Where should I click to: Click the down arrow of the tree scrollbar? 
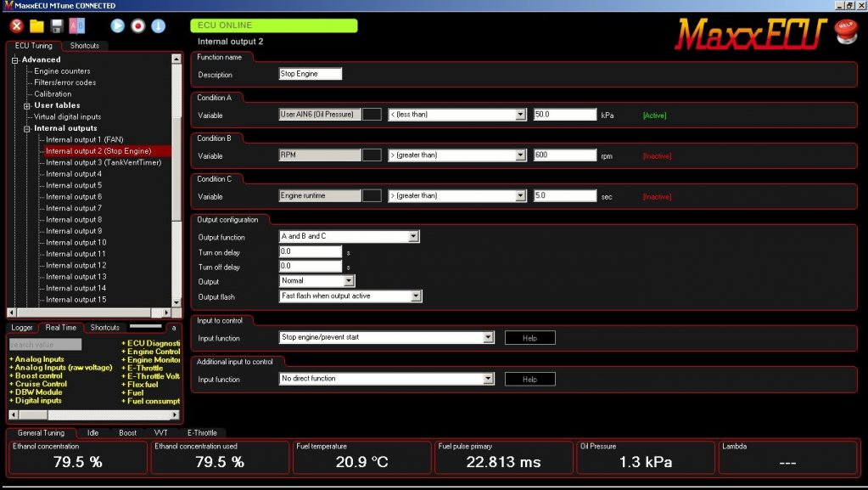176,302
